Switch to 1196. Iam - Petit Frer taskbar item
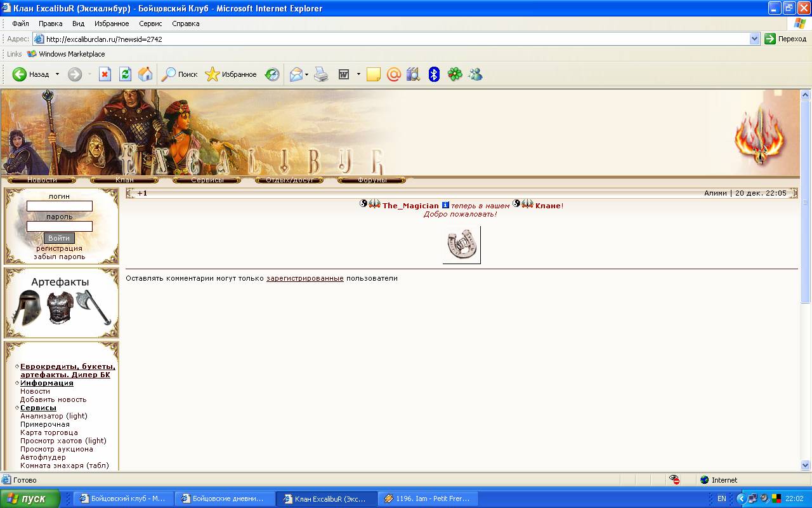Image resolution: width=812 pixels, height=508 pixels. pyautogui.click(x=427, y=498)
